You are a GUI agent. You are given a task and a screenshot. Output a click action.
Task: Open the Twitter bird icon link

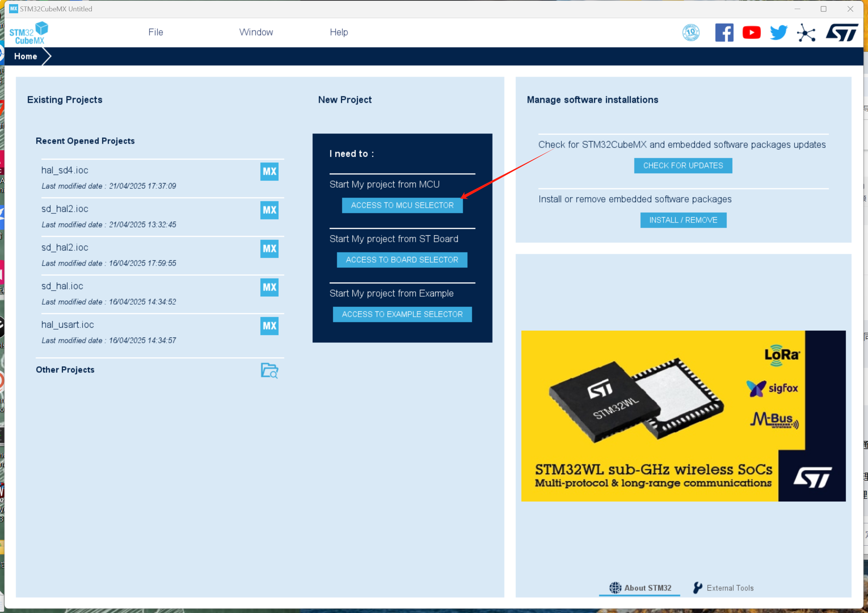tap(779, 33)
